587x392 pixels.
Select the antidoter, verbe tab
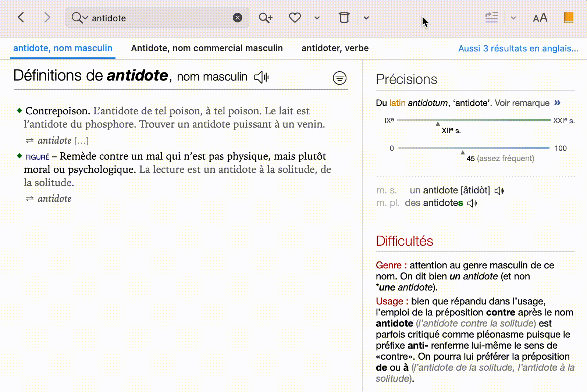click(335, 48)
